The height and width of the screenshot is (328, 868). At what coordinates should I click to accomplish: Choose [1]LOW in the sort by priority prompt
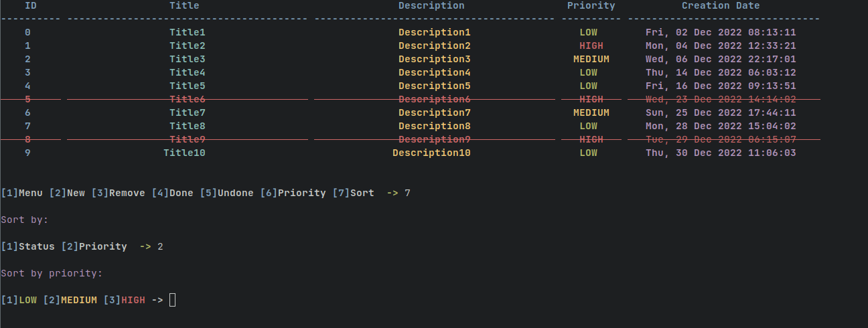coord(19,300)
